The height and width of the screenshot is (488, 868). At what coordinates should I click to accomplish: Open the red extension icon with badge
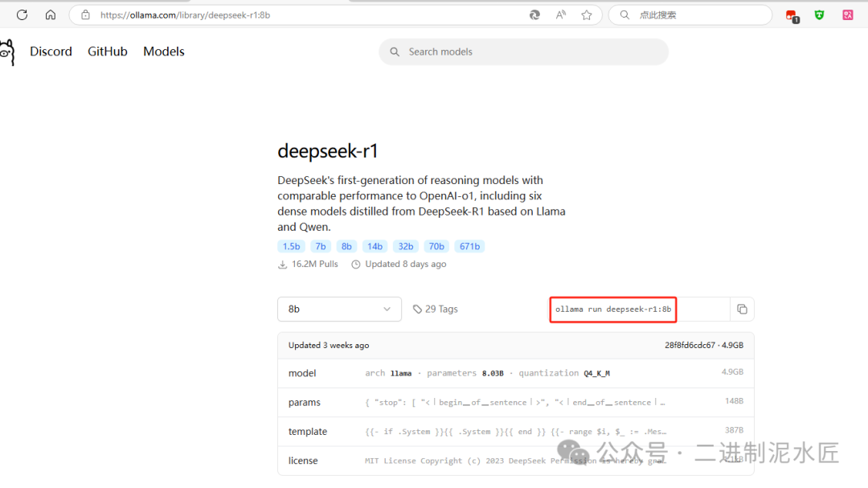pyautogui.click(x=792, y=15)
